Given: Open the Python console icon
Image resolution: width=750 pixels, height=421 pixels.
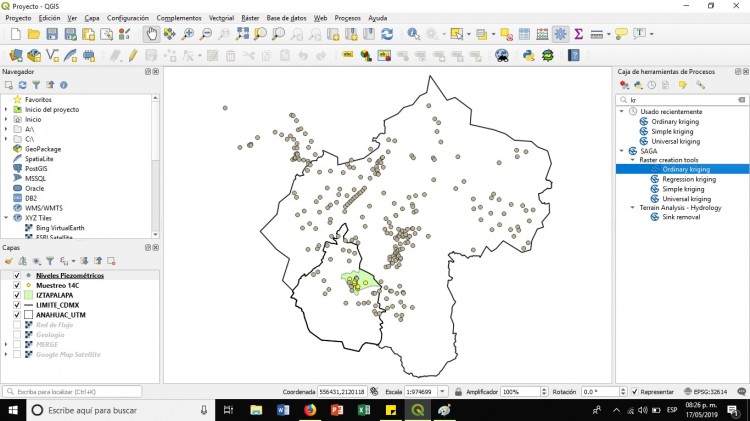Looking at the screenshot, I should [x=529, y=55].
